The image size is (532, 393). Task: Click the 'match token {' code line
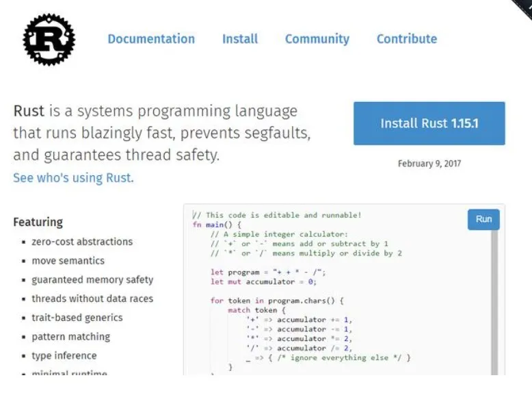pyautogui.click(x=257, y=310)
